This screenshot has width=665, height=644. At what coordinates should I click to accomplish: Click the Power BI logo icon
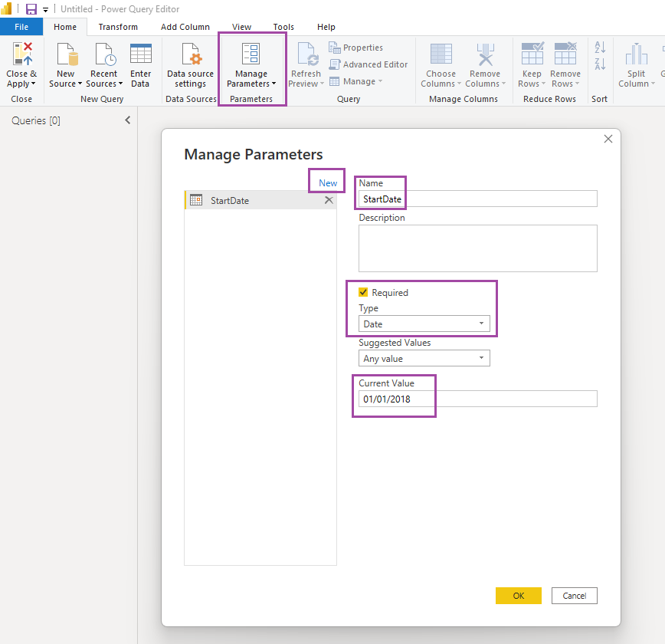coord(6,8)
